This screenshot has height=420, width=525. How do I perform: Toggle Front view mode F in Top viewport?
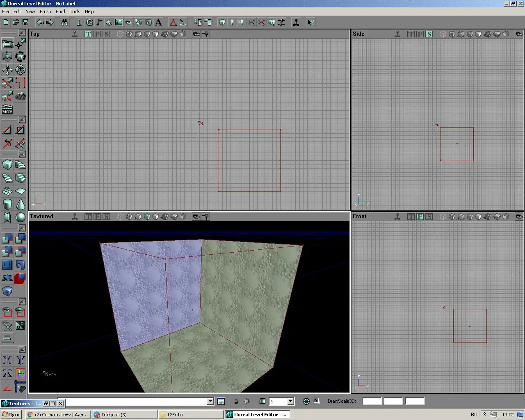(x=97, y=34)
